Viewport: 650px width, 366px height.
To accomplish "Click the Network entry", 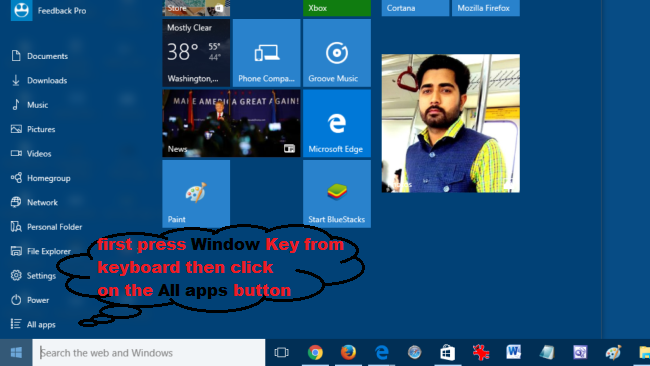I will 34,203.
